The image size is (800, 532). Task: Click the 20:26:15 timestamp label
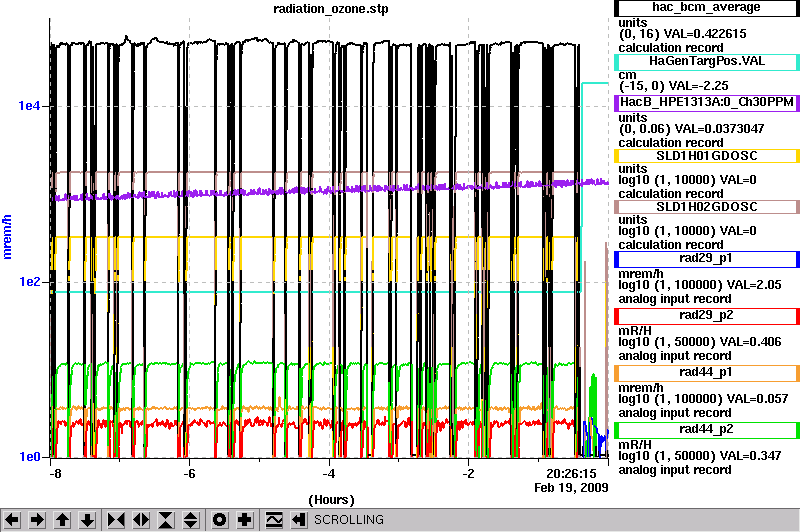tap(571, 474)
